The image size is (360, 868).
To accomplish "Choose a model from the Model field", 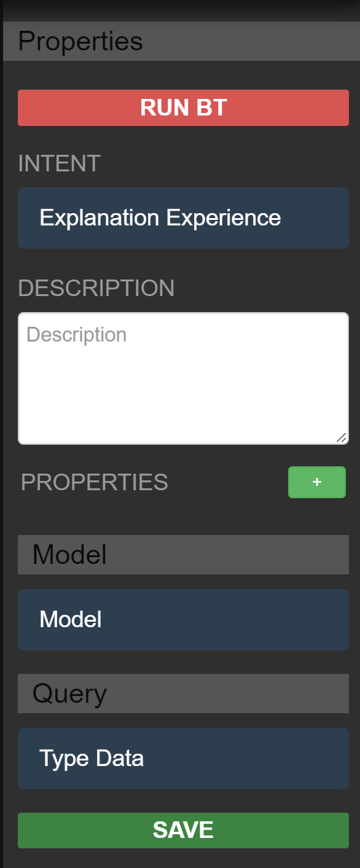I will click(182, 619).
